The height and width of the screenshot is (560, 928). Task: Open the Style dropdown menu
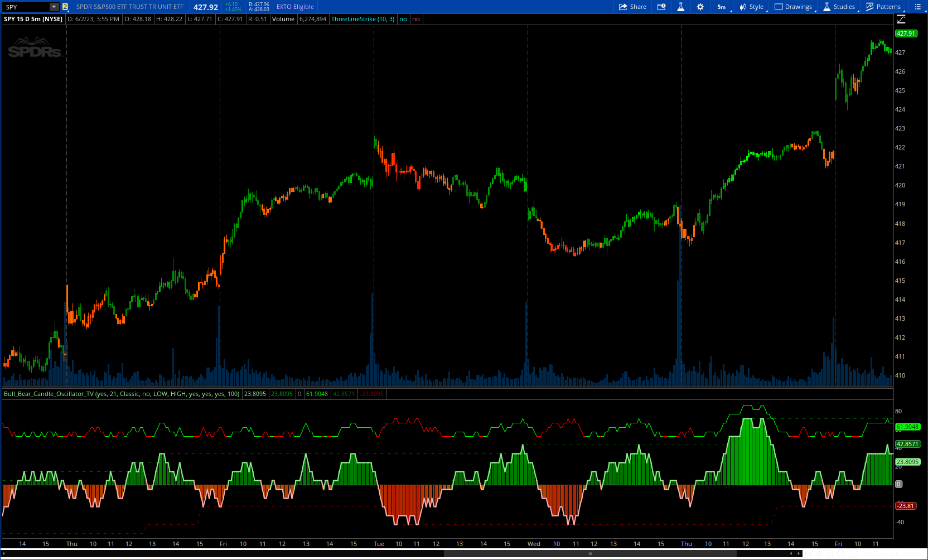pos(752,7)
